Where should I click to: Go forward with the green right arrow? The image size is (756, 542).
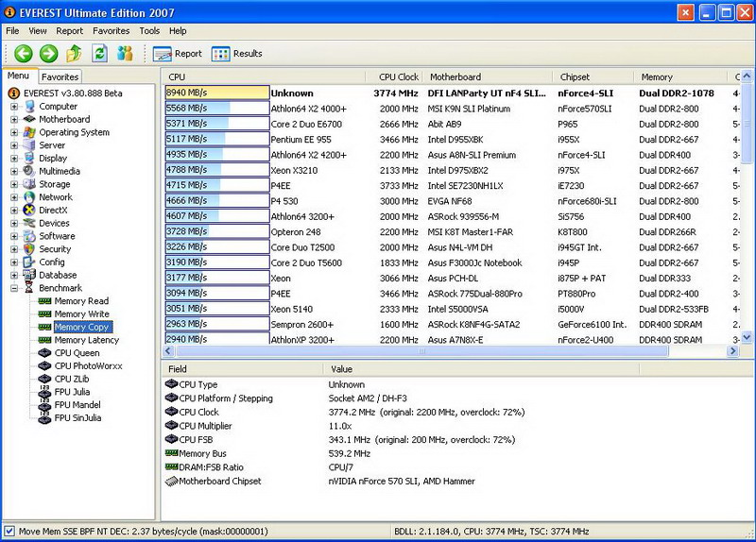pos(49,54)
